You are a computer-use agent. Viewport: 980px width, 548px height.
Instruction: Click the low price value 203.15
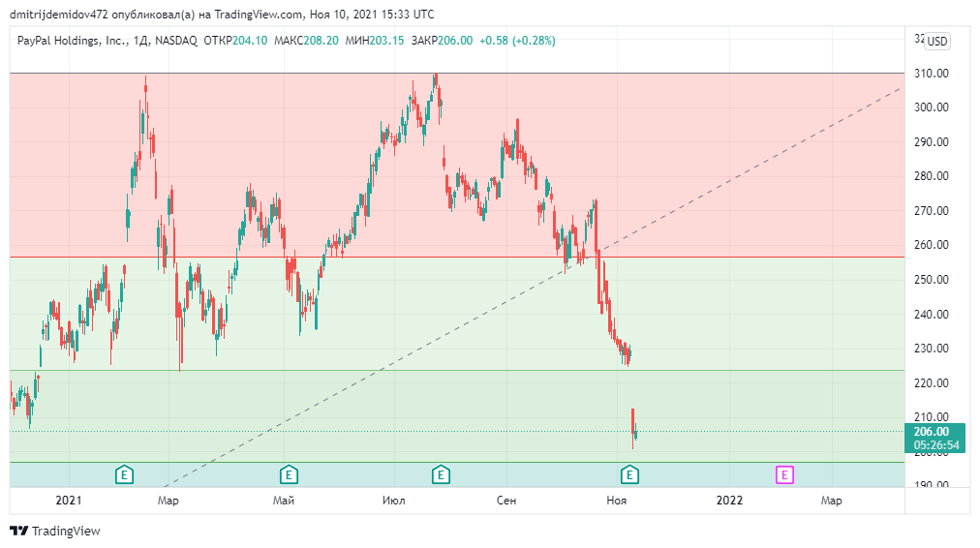pyautogui.click(x=387, y=41)
